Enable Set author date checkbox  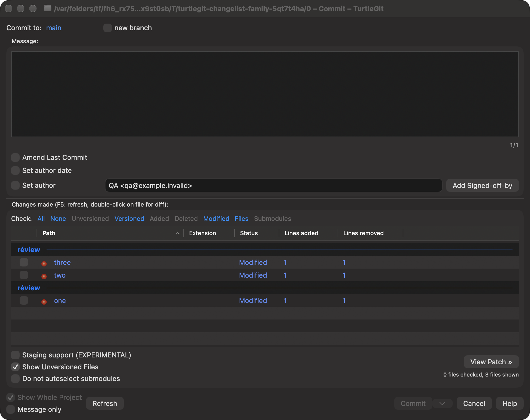pyautogui.click(x=15, y=170)
